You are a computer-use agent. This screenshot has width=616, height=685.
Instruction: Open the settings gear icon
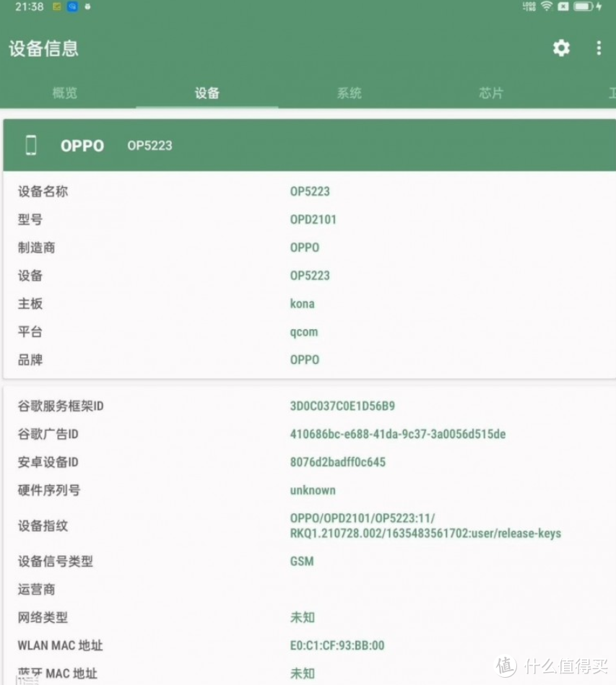coord(560,48)
